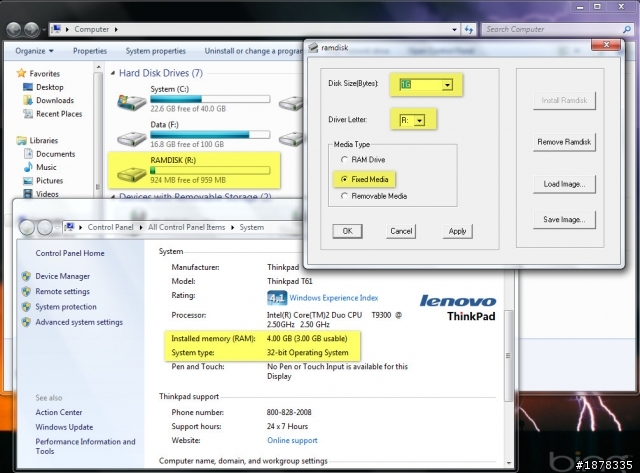Click the shield icon beside Remote settings
Image resolution: width=640 pixels, height=473 pixels.
tap(26, 291)
